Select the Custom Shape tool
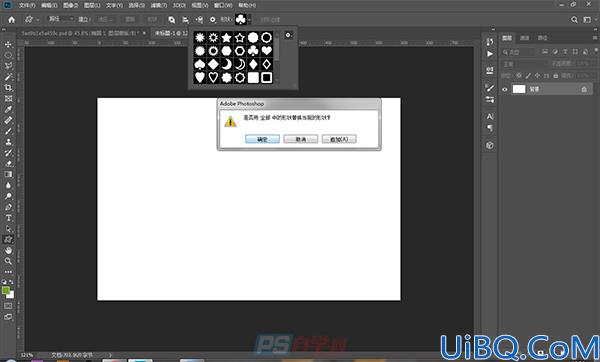This screenshot has height=362, width=600. [x=8, y=240]
